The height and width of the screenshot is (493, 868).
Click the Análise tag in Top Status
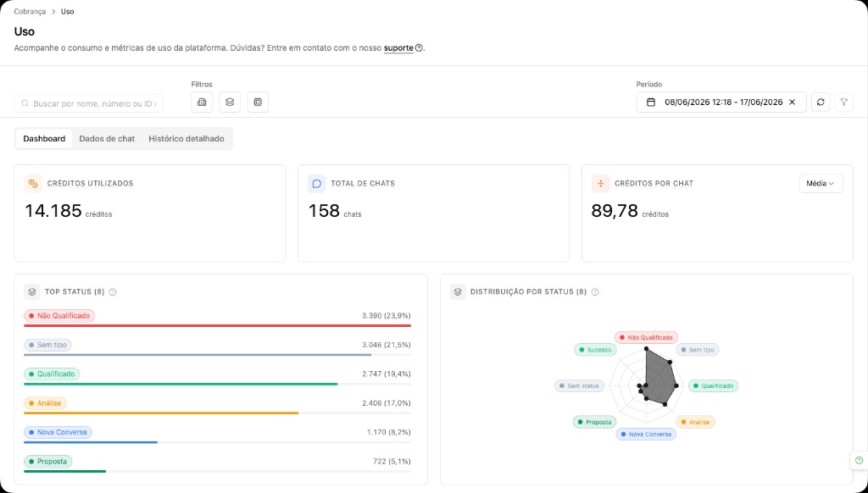(x=46, y=403)
